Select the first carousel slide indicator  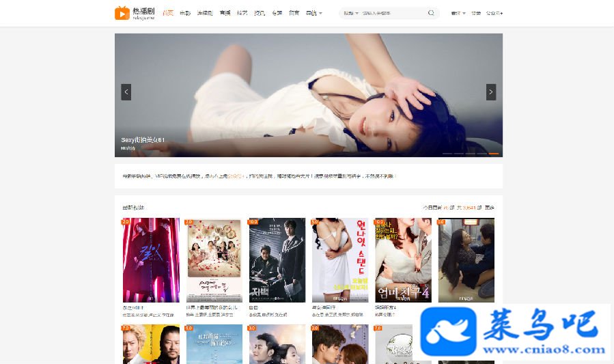447,154
